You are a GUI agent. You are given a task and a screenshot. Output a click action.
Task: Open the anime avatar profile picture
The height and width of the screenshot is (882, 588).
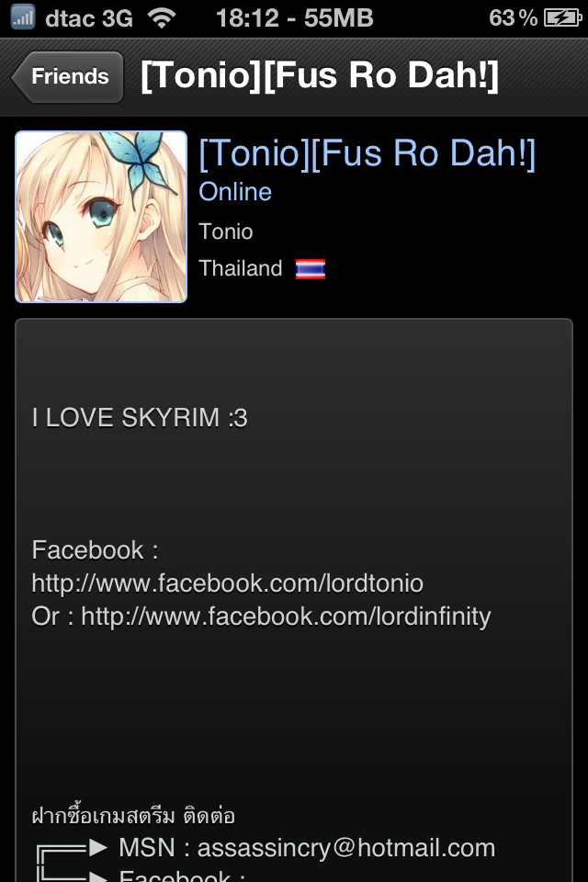click(x=101, y=217)
